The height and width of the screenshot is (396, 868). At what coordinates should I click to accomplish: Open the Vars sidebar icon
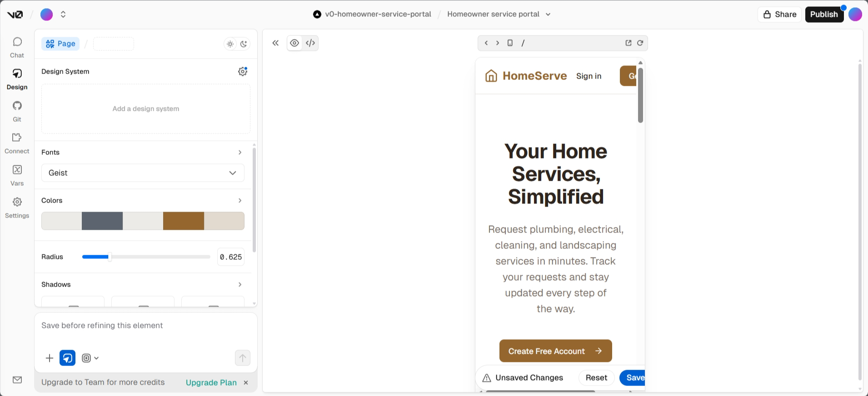17,170
